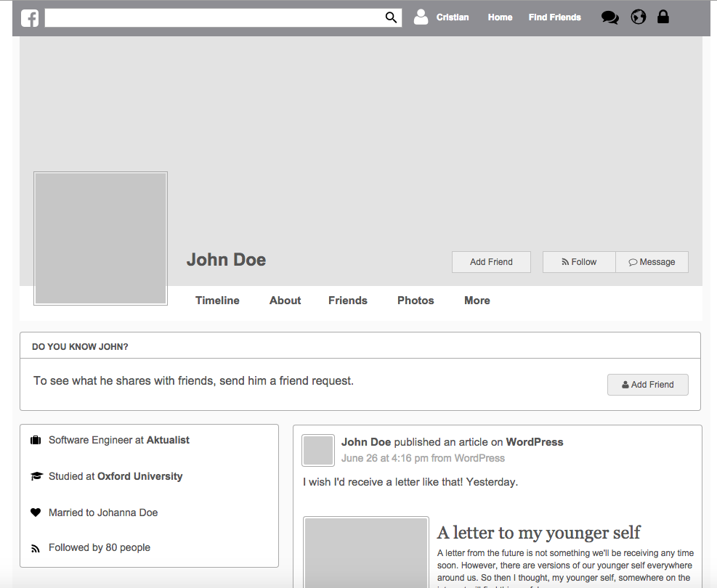Open the About tab
717x588 pixels.
click(x=285, y=301)
